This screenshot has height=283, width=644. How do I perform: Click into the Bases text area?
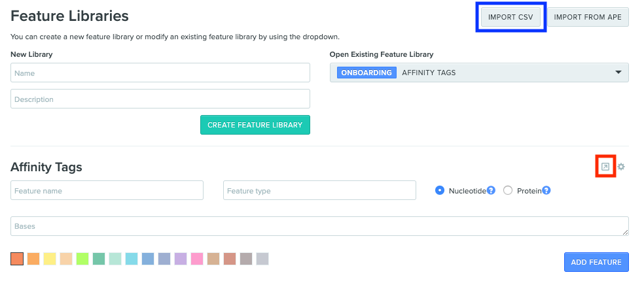coord(319,226)
